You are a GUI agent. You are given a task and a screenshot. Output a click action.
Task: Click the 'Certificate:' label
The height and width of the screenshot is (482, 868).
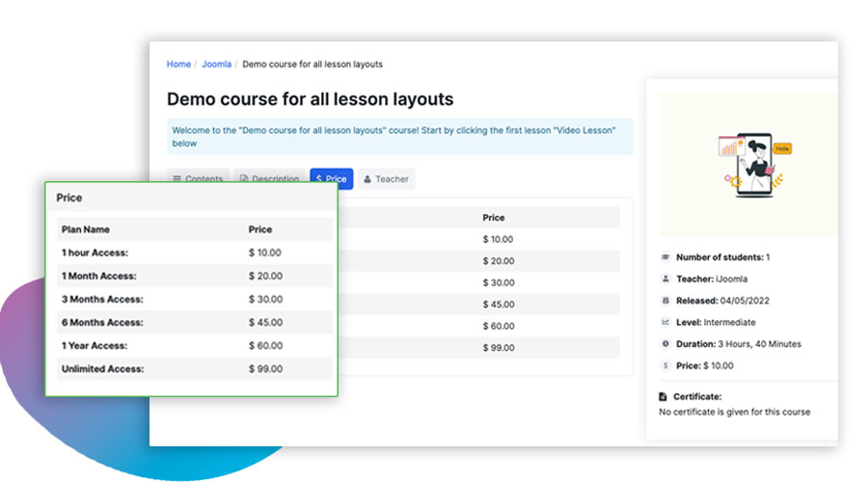697,396
